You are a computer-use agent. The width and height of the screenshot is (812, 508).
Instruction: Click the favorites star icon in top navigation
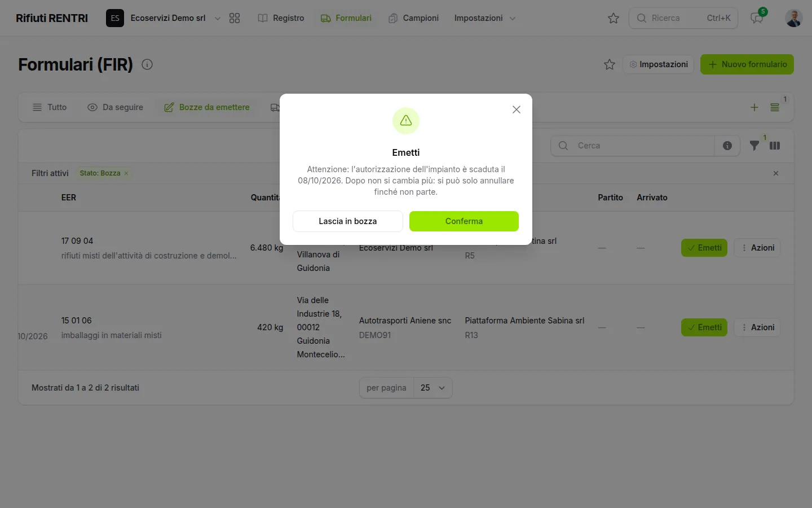click(614, 18)
